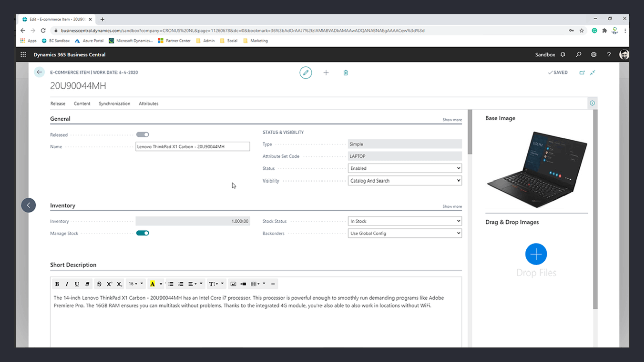Toggle Underline in Short Description toolbar
The width and height of the screenshot is (644, 362).
tap(77, 284)
